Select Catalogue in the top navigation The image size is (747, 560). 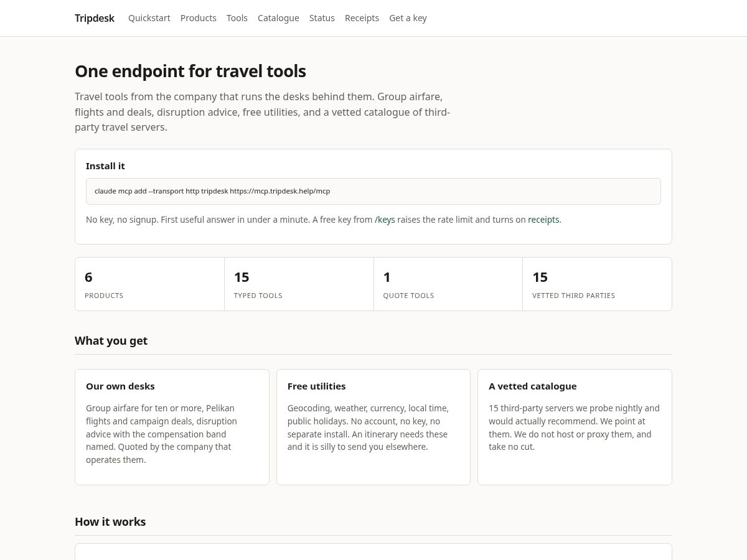pos(278,18)
